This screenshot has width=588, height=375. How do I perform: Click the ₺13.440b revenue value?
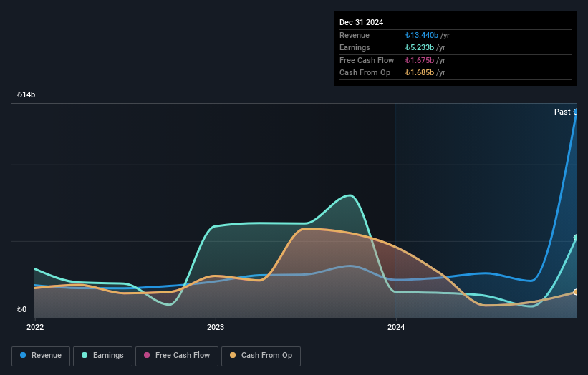click(422, 35)
